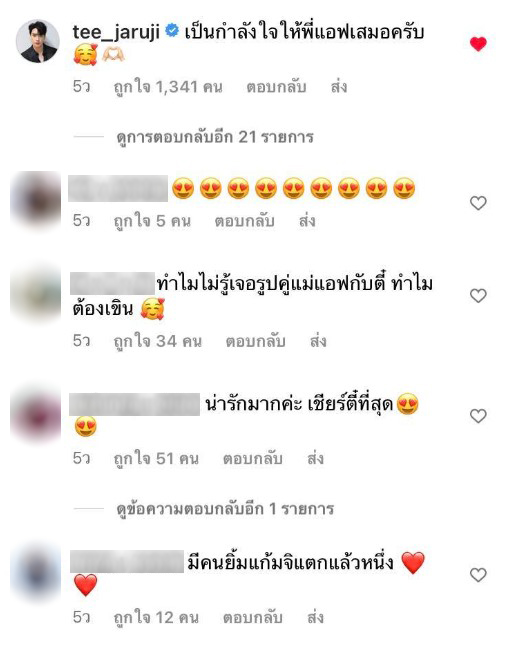Viewport: 514px width, 653px height.
Task: Send the comment with 34 likes
Action: tap(318, 341)
